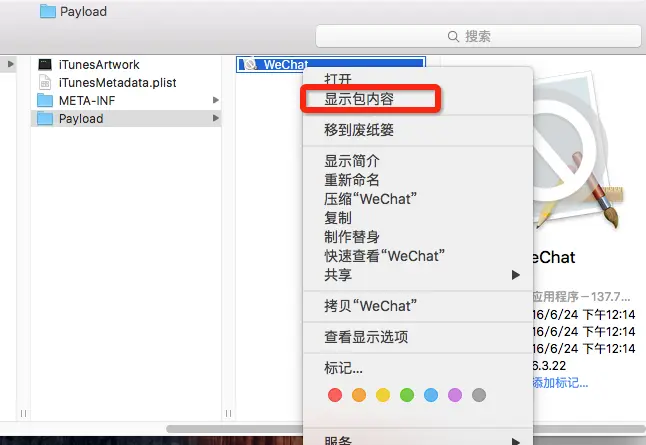This screenshot has height=445, width=646.
Task: Click the 添加标记... link in preview
Action: [x=561, y=383]
